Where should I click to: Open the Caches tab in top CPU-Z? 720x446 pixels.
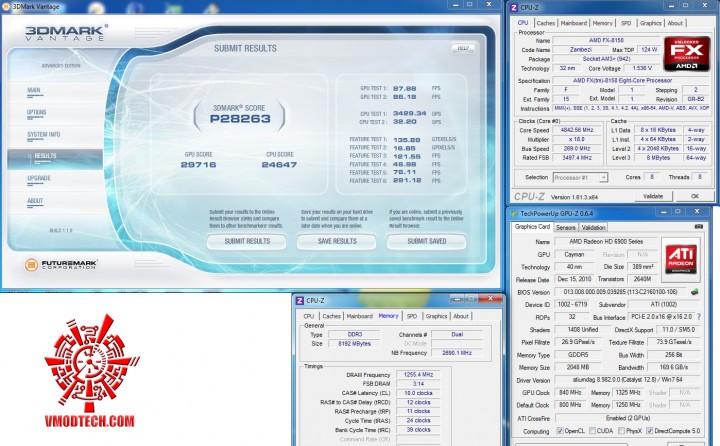tap(546, 23)
